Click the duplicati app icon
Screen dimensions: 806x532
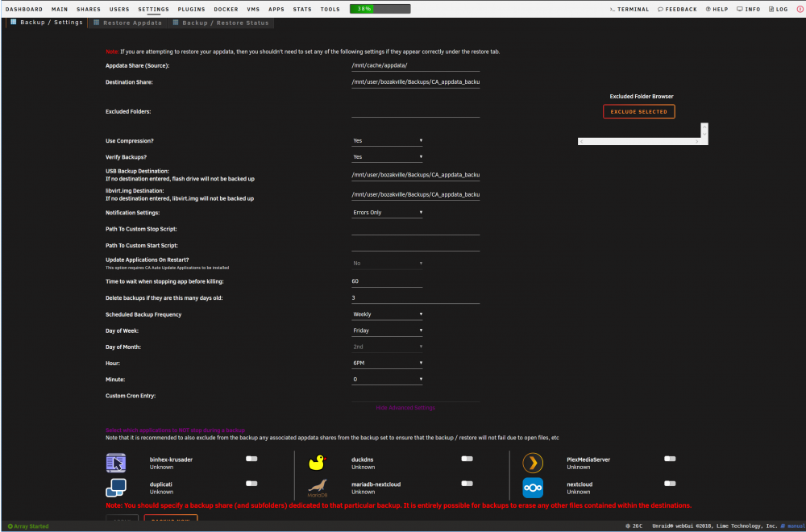(x=116, y=488)
